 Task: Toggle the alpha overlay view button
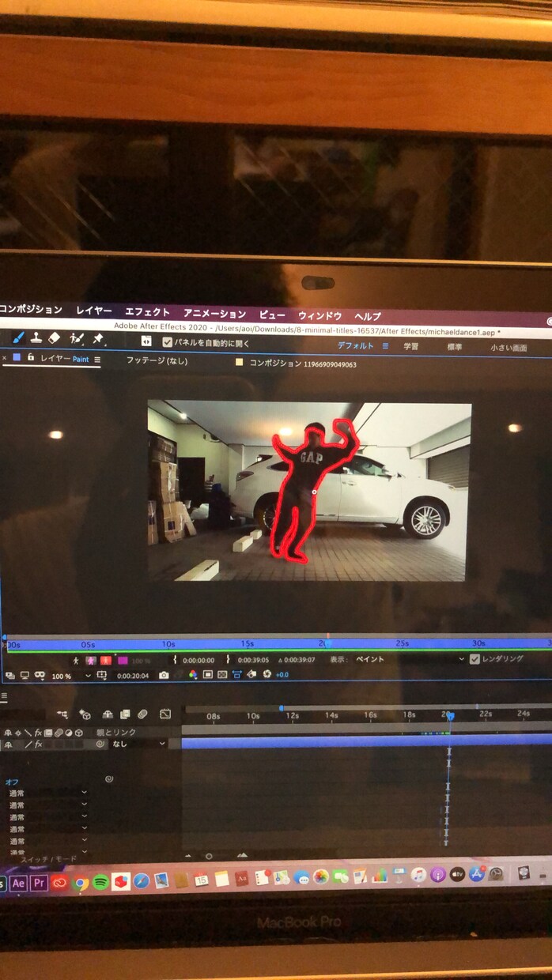click(105, 660)
